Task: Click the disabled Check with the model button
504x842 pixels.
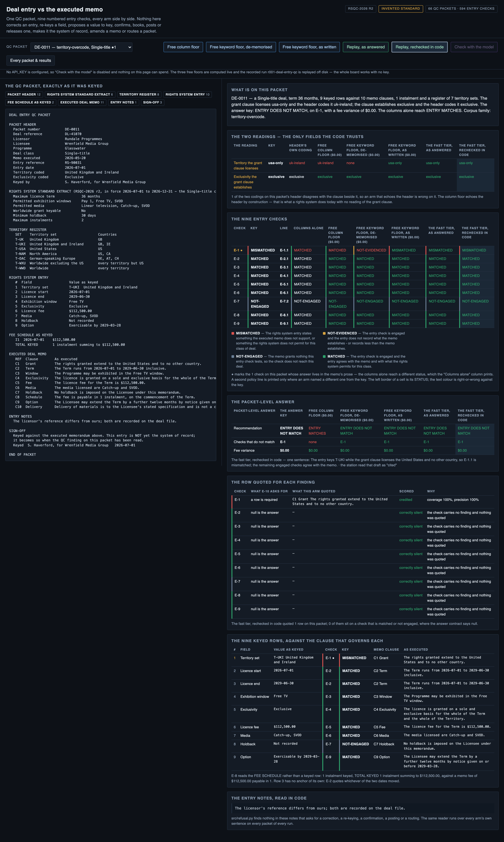Action: point(474,47)
